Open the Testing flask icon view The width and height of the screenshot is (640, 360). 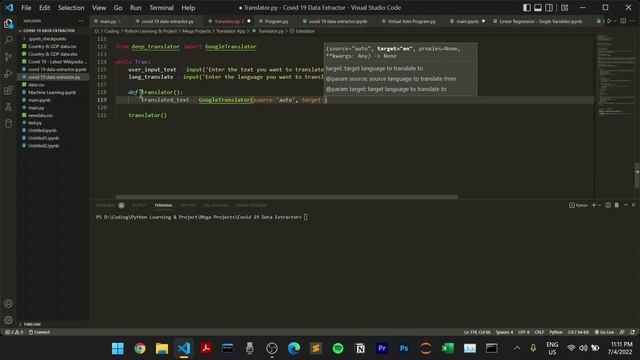8,107
